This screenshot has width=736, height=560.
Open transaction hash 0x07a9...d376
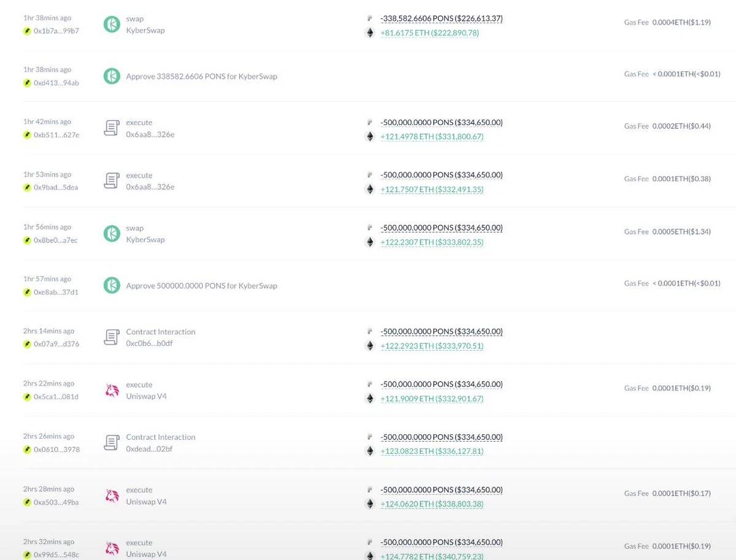(56, 344)
